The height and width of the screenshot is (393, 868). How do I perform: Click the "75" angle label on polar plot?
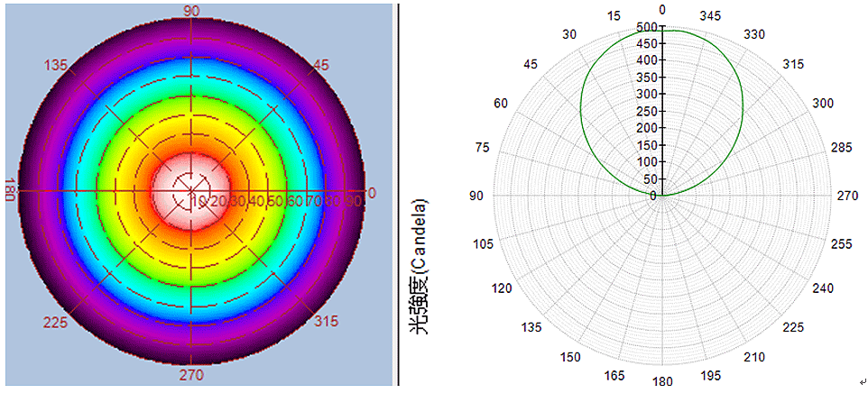[x=483, y=148]
